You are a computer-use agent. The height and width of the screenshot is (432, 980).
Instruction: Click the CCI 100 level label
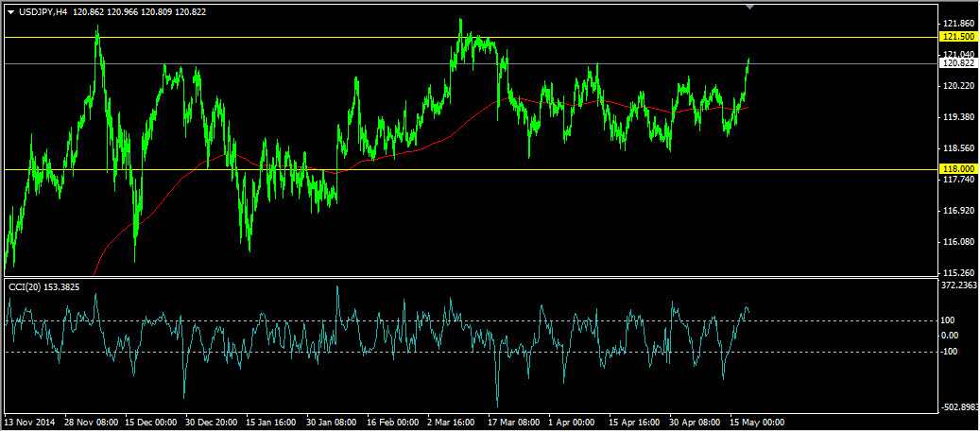click(950, 320)
